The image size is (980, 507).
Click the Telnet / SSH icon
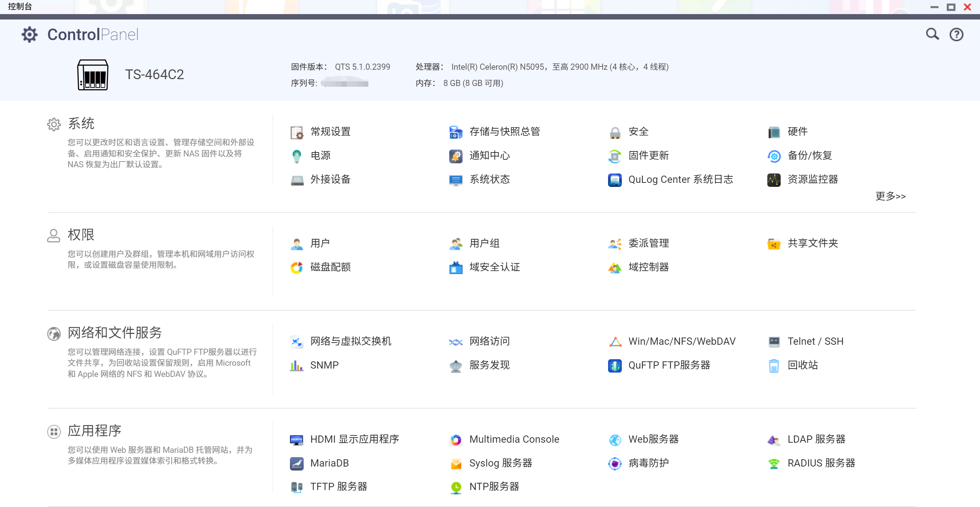773,341
